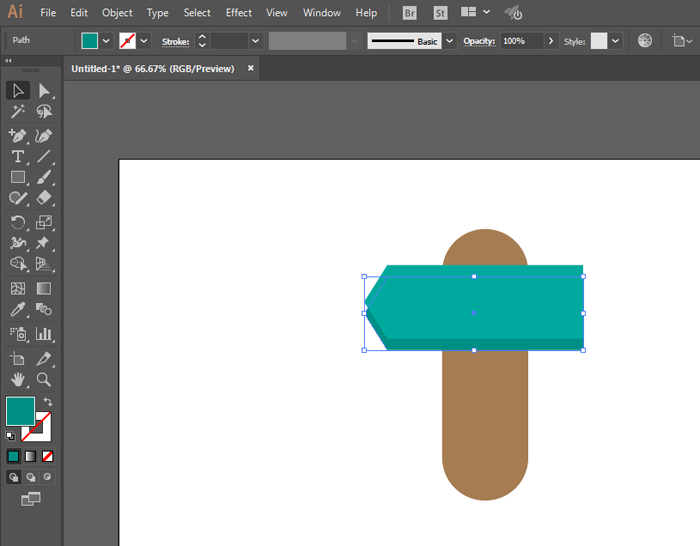Choose the Rectangle tool

click(18, 178)
